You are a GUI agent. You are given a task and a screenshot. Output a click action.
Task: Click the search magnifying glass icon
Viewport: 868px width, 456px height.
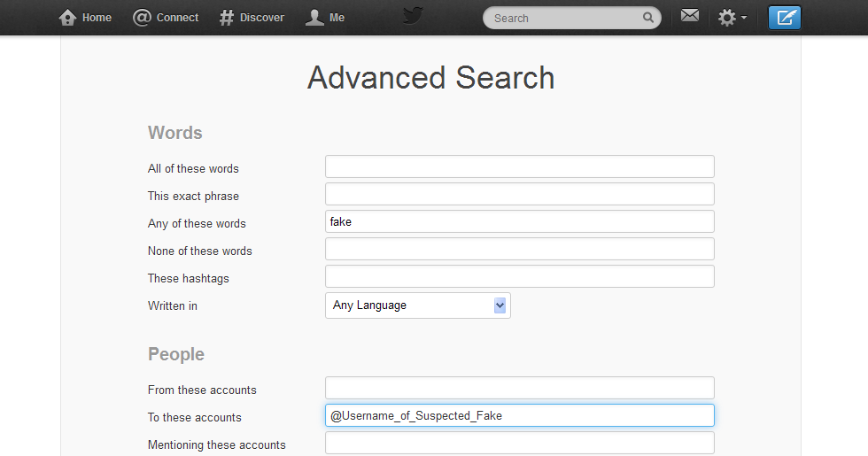coord(648,18)
